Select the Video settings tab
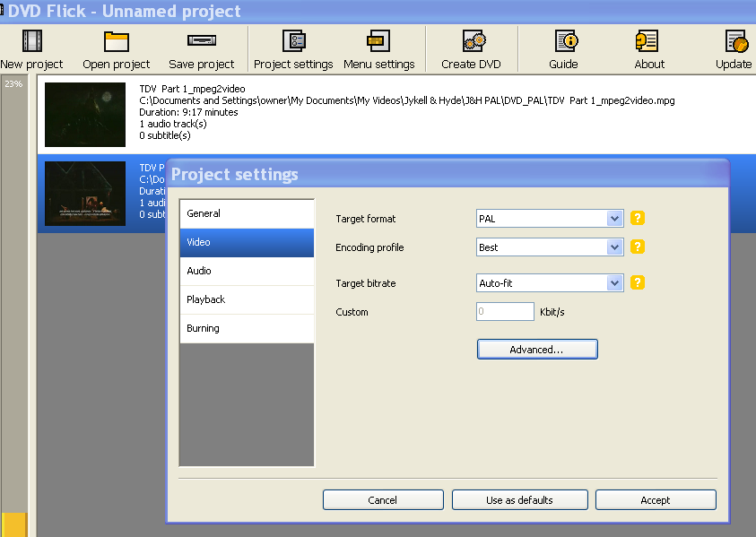Viewport: 756px width, 537px height. coord(247,242)
